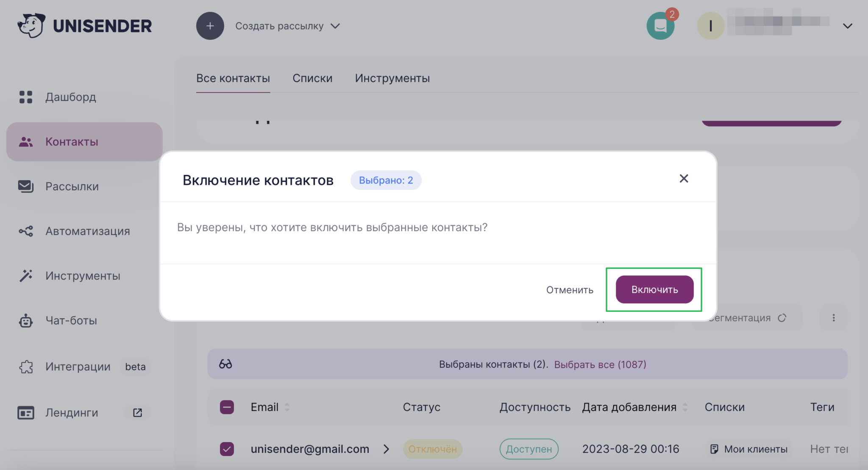Screen dimensions: 868x470
Task: Toggle the select-all checkbox in table header
Action: [227, 407]
